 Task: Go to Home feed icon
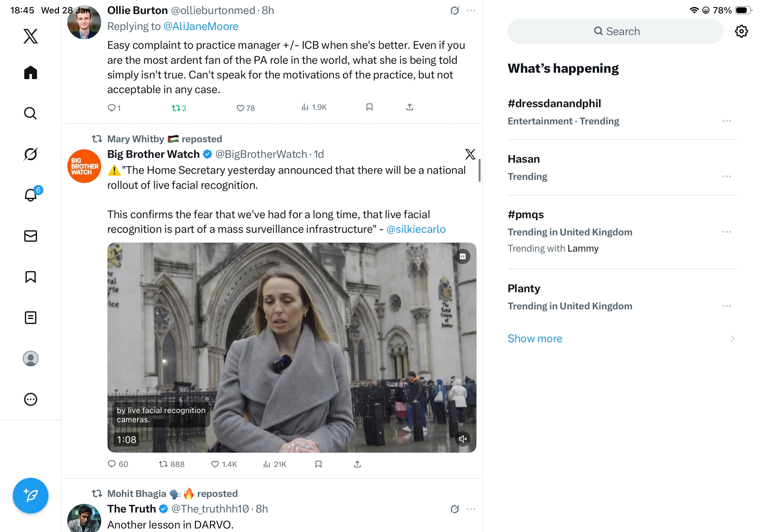pyautogui.click(x=31, y=72)
